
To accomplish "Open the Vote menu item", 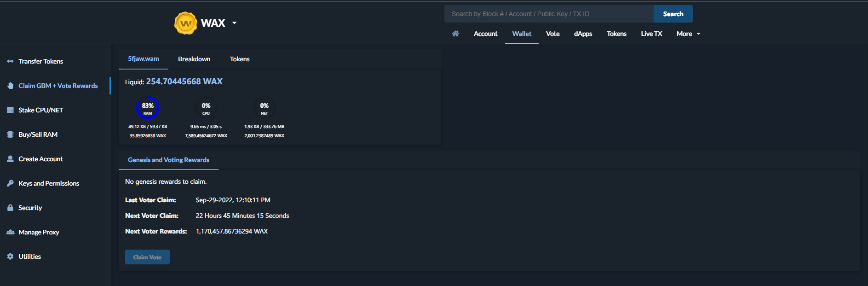I will click(552, 34).
